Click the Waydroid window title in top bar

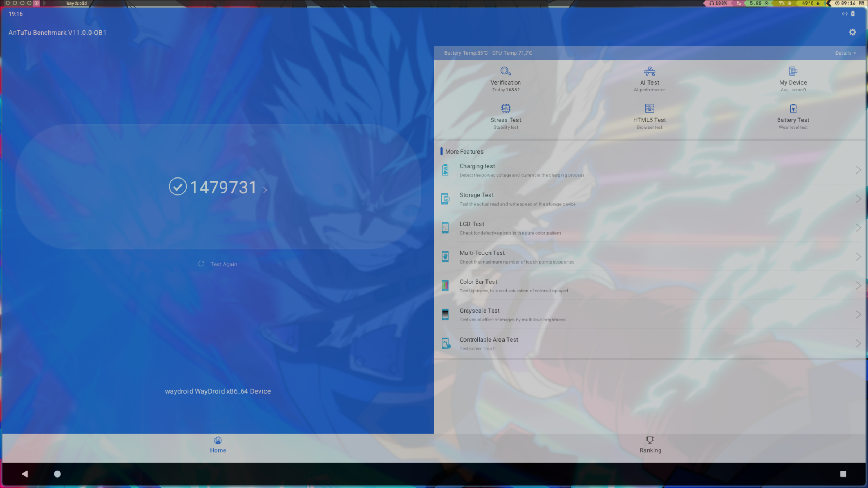[76, 3]
